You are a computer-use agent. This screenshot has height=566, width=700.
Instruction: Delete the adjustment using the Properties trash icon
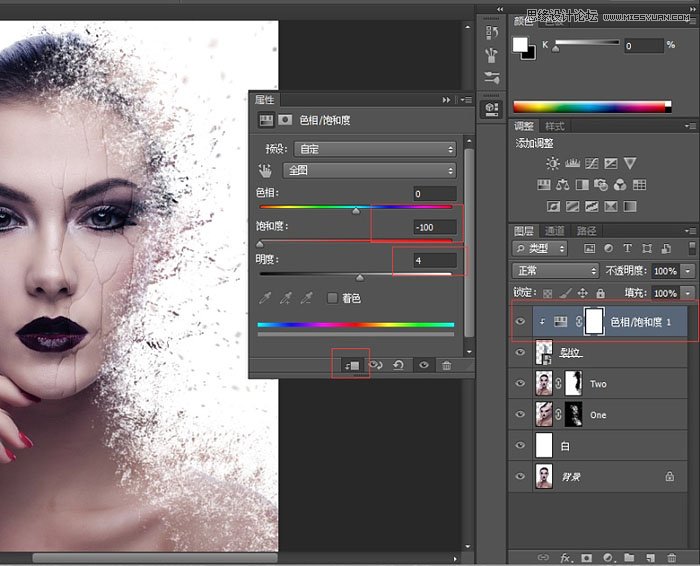coord(446,365)
